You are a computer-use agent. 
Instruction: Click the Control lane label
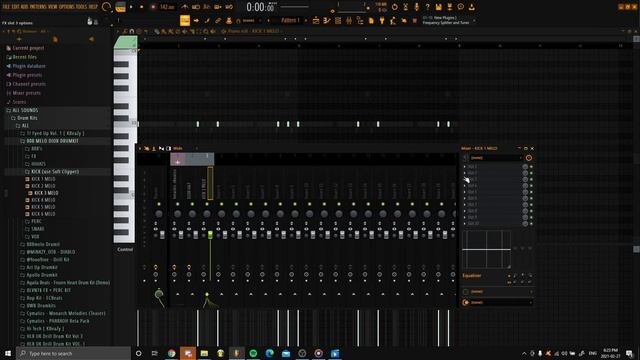(125, 249)
